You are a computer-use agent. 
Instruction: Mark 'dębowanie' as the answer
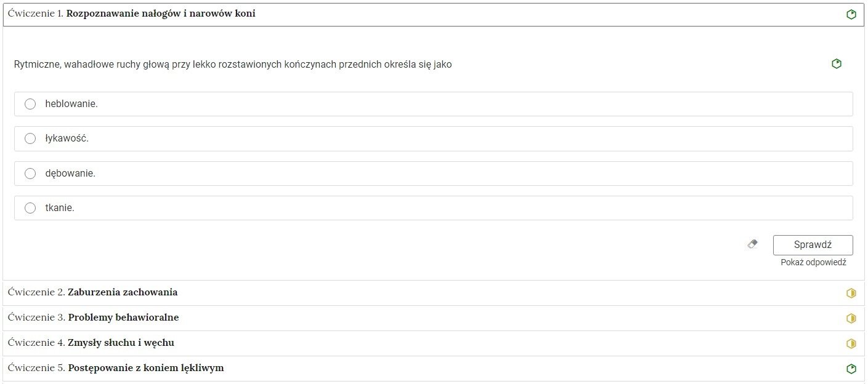click(x=30, y=174)
